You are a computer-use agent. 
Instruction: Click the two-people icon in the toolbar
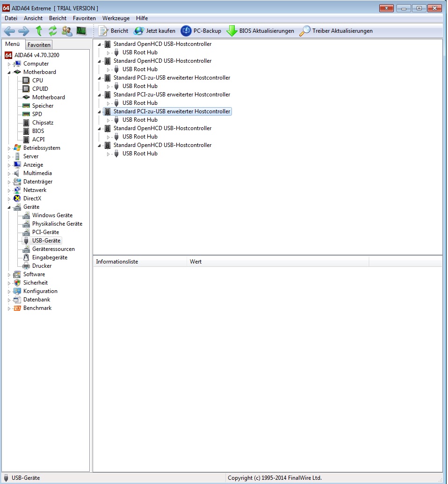(67, 31)
